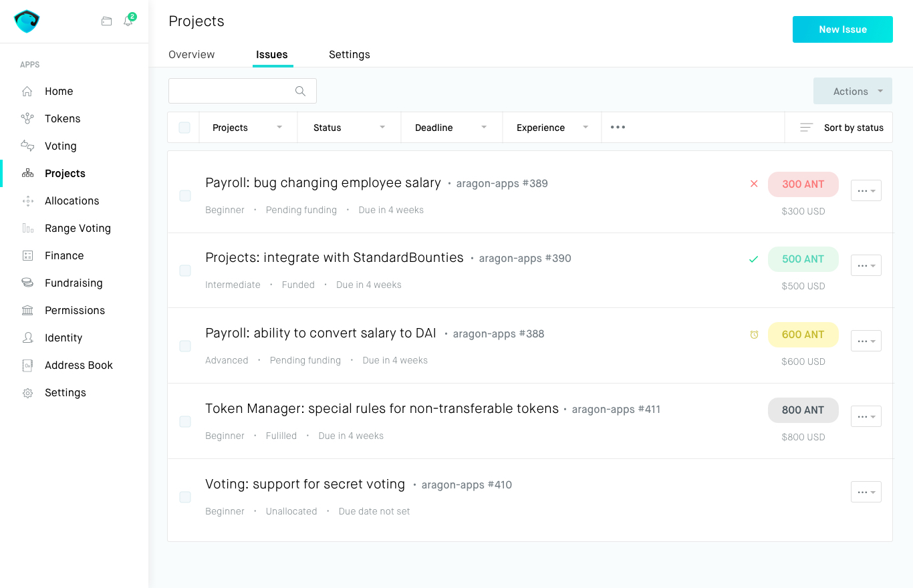Check the Projects integrate StandardBounties issue
This screenshot has height=588, width=913.
185,271
